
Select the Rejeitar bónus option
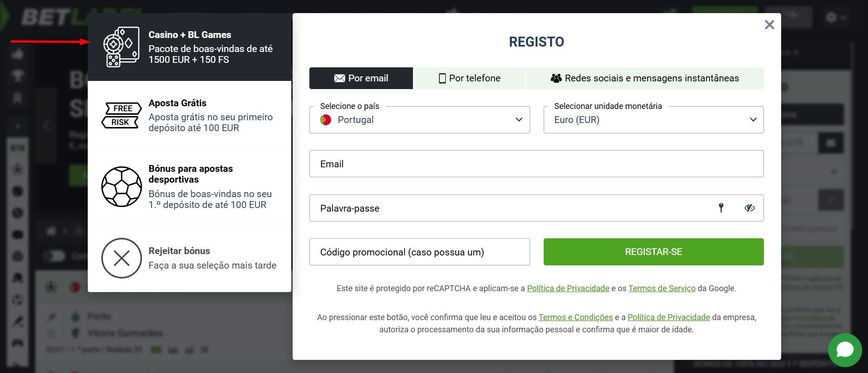(189, 258)
